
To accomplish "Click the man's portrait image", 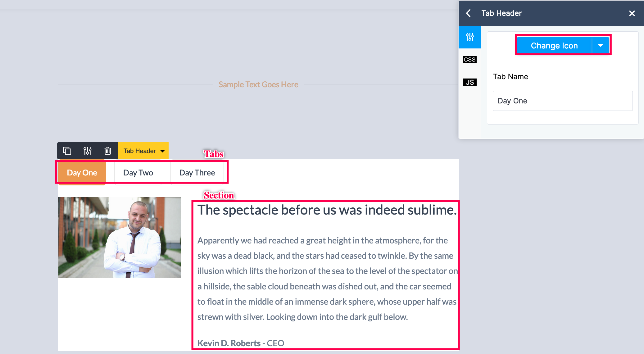I will click(120, 238).
